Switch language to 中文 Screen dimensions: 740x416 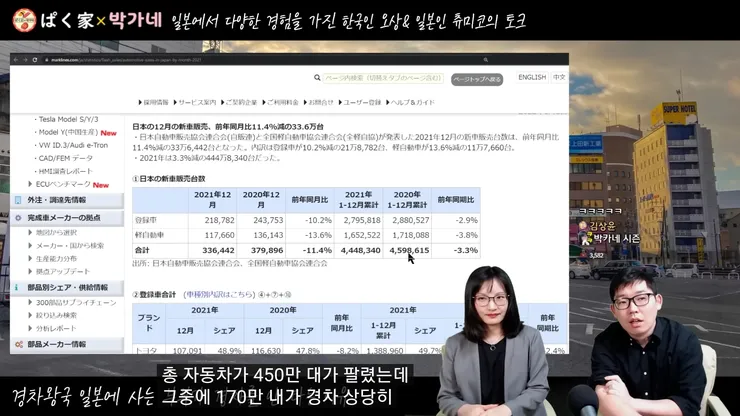coord(559,77)
